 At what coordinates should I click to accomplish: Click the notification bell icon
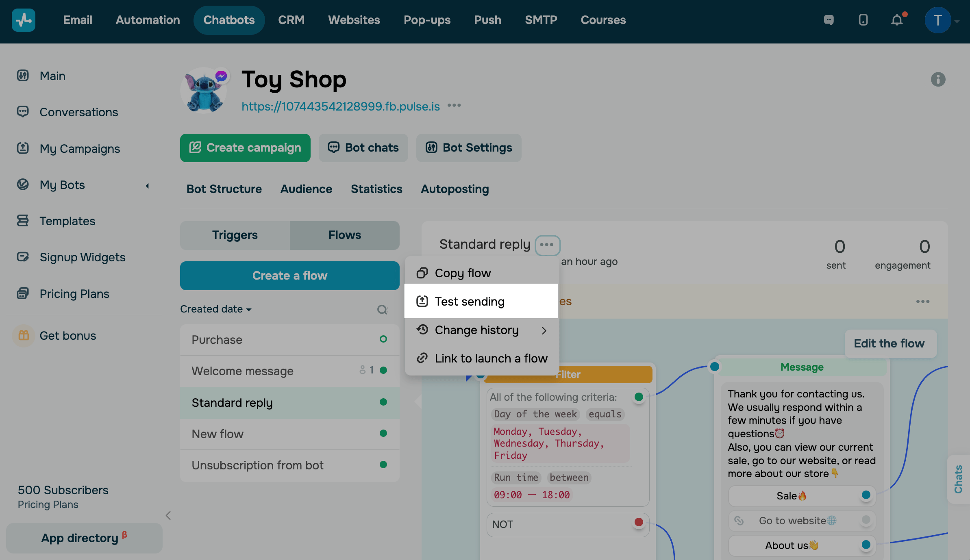point(897,20)
